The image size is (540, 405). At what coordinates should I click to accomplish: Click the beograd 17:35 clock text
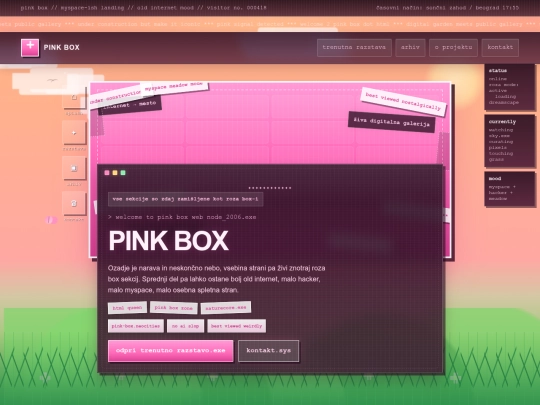click(x=497, y=8)
